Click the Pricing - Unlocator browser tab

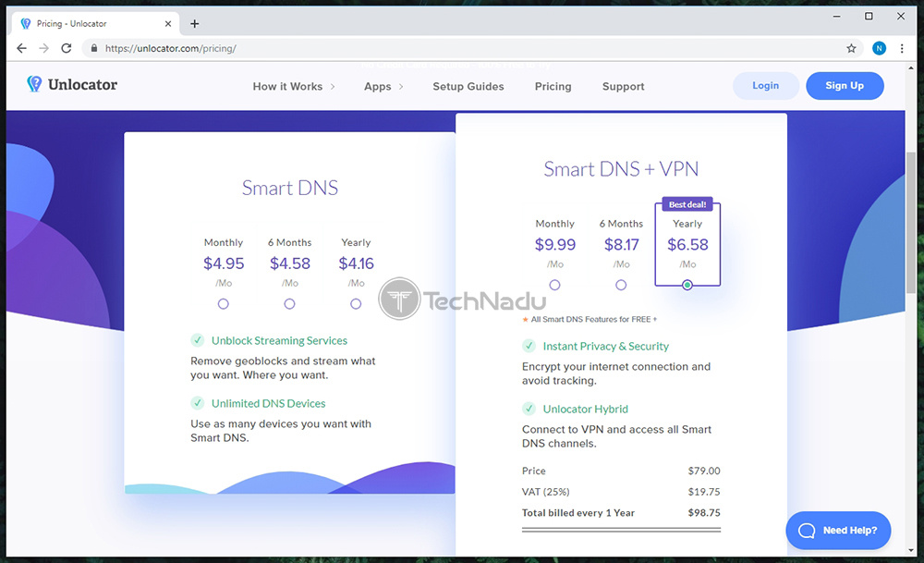pos(94,24)
